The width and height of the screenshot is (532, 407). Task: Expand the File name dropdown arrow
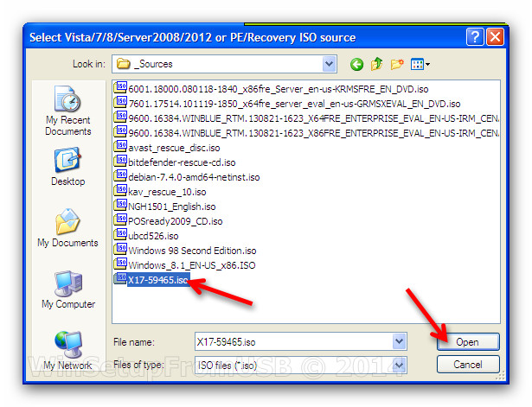[400, 341]
